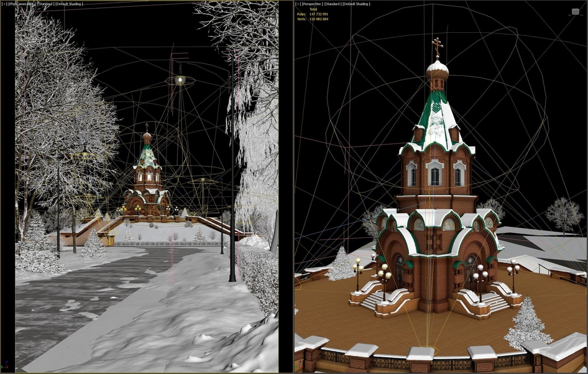Select the snow-capped onion dome
The width and height of the screenshot is (588, 374).
437,71
